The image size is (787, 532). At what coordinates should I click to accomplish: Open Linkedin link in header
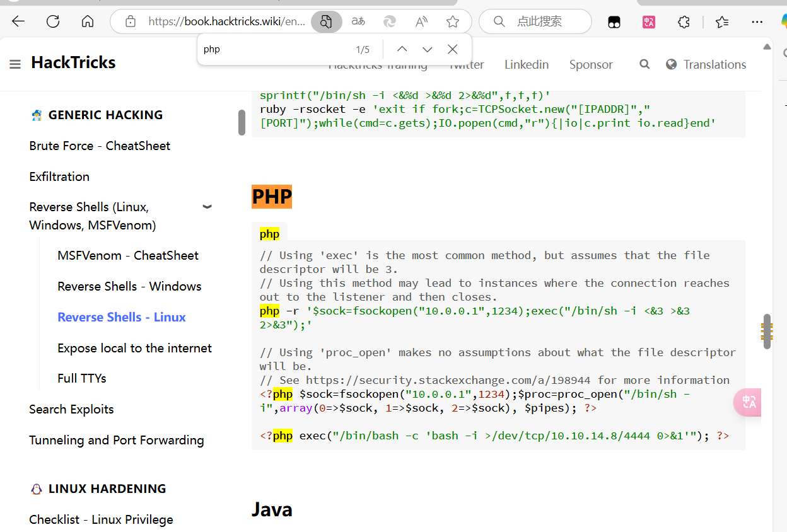[527, 64]
